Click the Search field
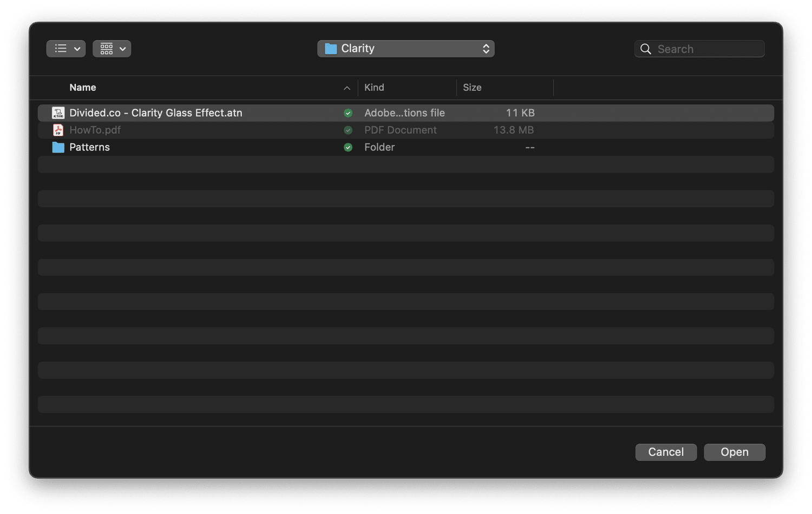Viewport: 812px width, 514px height. pyautogui.click(x=699, y=49)
